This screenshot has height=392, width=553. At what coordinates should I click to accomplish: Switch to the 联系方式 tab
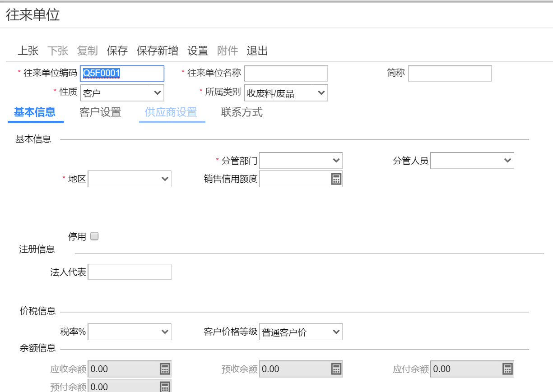click(x=242, y=112)
